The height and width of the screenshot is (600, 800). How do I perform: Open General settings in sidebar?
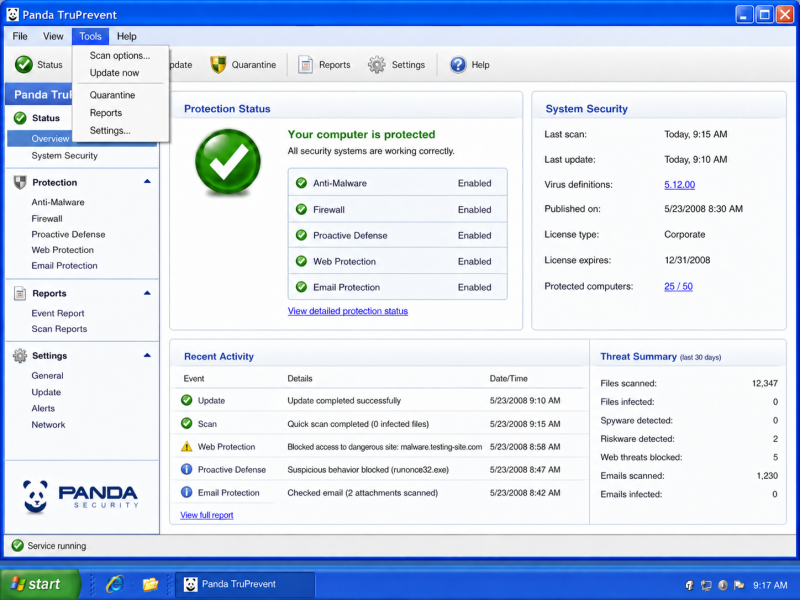[x=47, y=376]
